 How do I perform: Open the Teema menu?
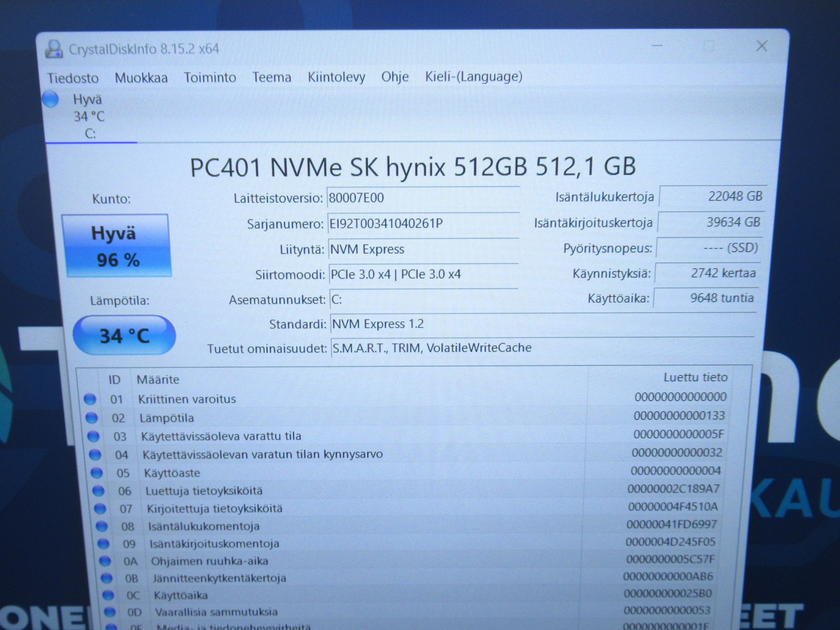pos(272,77)
